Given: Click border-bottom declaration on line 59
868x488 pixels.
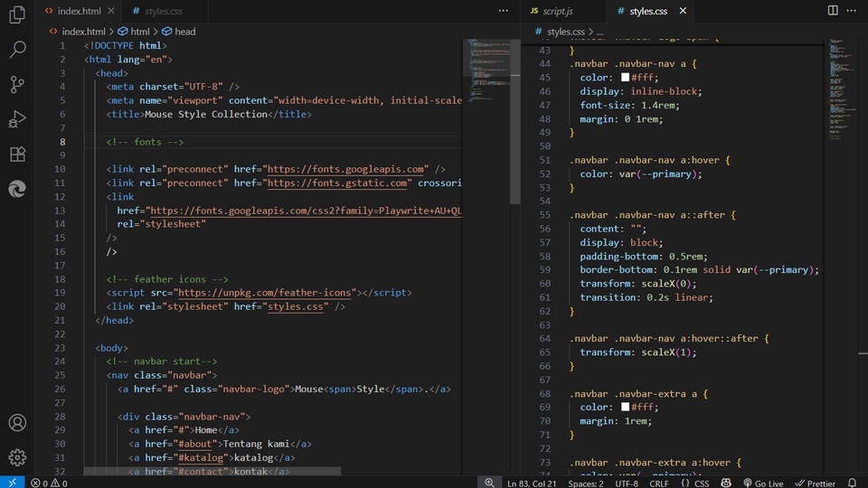Looking at the screenshot, I should (x=699, y=270).
